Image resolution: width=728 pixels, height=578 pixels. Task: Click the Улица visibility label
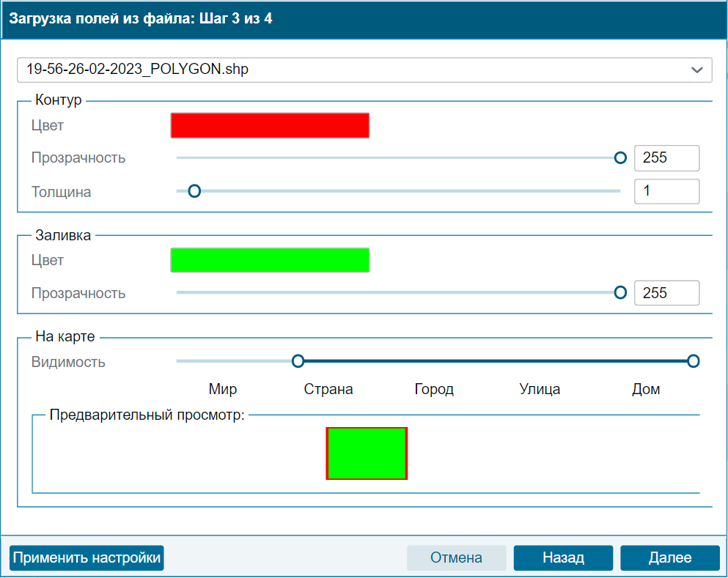pos(540,389)
